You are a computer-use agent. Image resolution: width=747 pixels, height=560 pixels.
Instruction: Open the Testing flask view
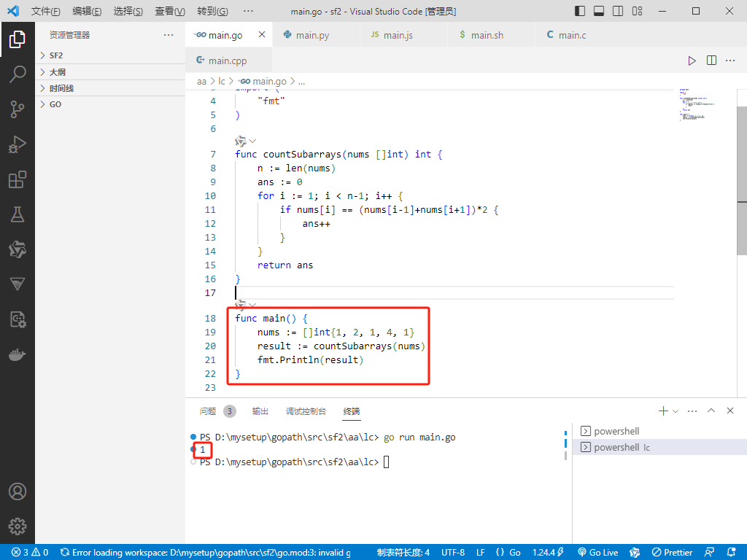tap(18, 214)
